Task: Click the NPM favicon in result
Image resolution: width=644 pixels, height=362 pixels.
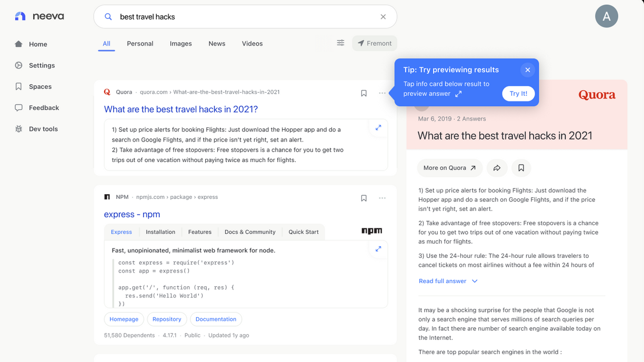Action: coord(107,197)
